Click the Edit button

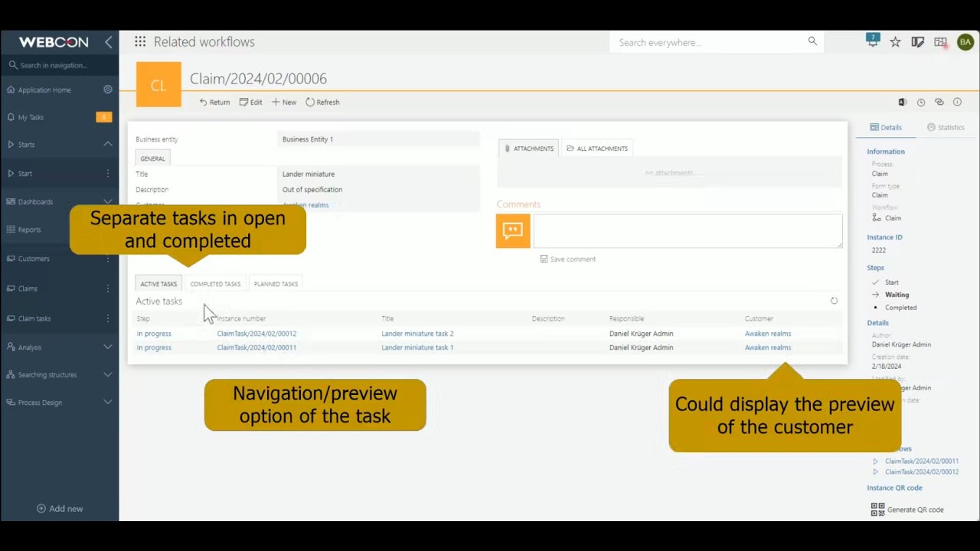coord(250,102)
